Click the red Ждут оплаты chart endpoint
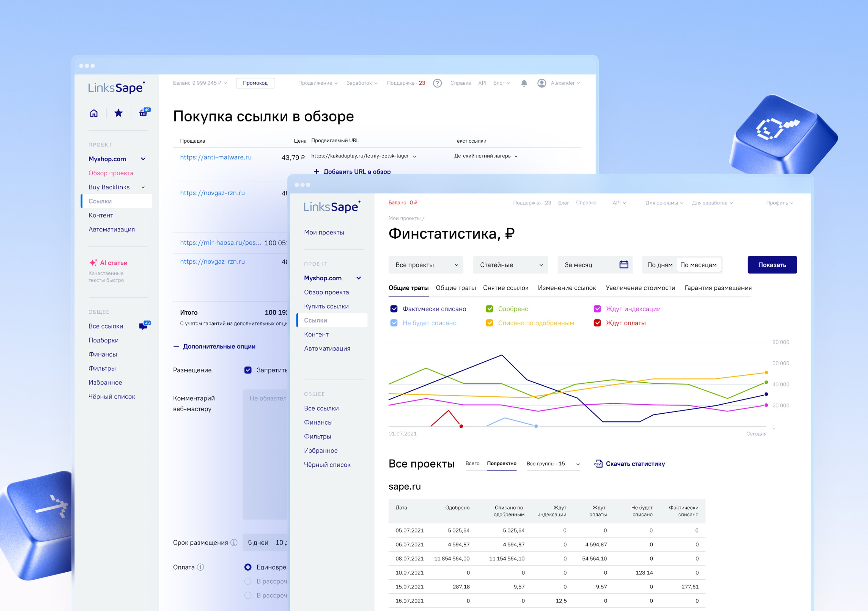The image size is (868, 611). click(x=461, y=426)
